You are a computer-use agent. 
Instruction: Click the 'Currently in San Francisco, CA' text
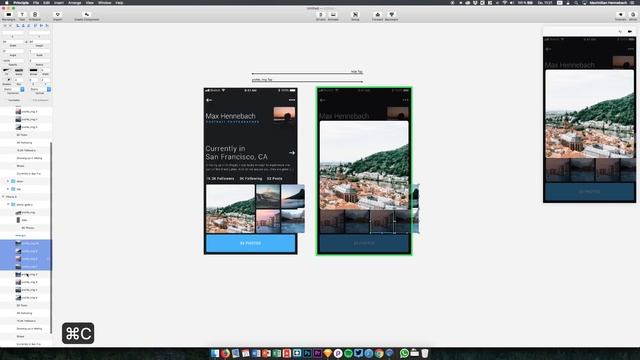(236, 153)
